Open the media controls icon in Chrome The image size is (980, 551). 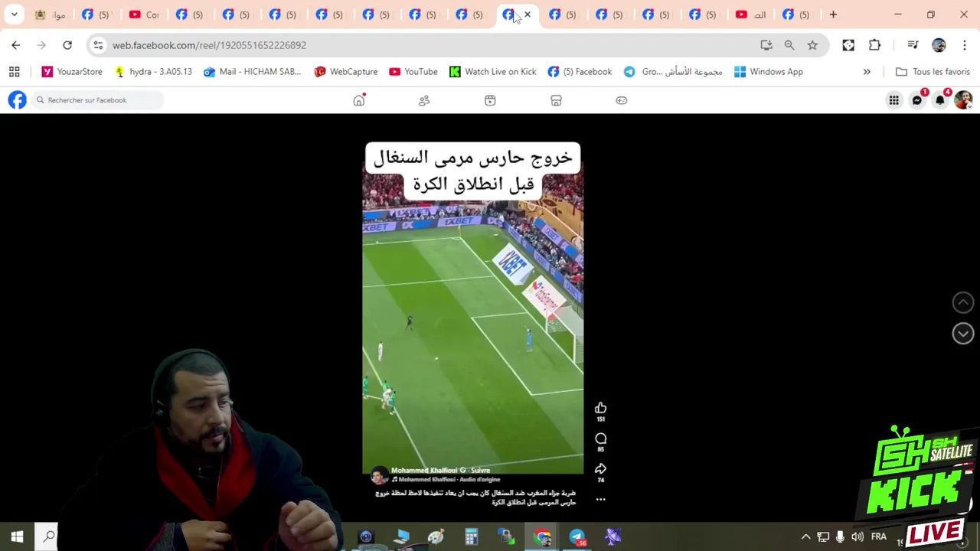[913, 45]
